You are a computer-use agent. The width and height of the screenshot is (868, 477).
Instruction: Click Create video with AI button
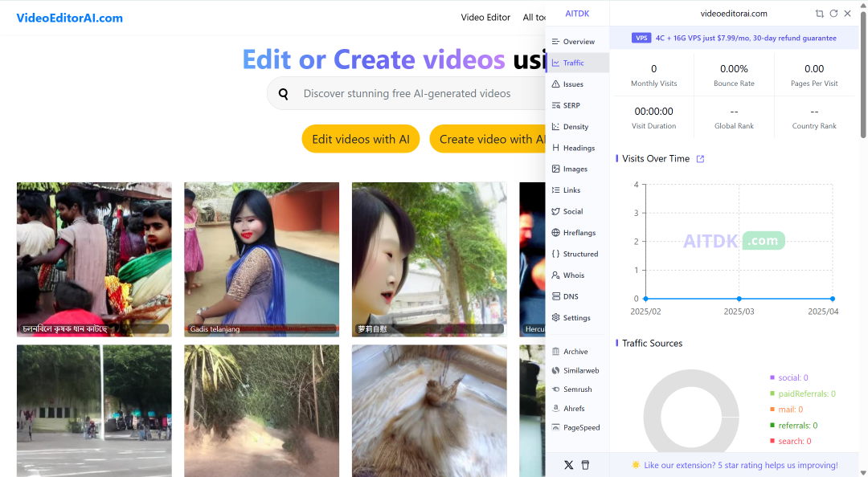tap(489, 139)
